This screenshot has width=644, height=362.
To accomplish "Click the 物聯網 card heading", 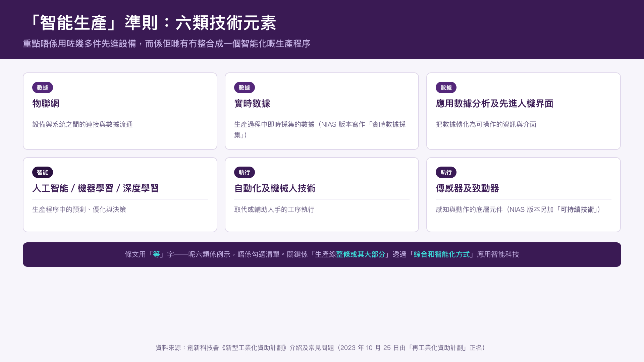I will point(46,104).
